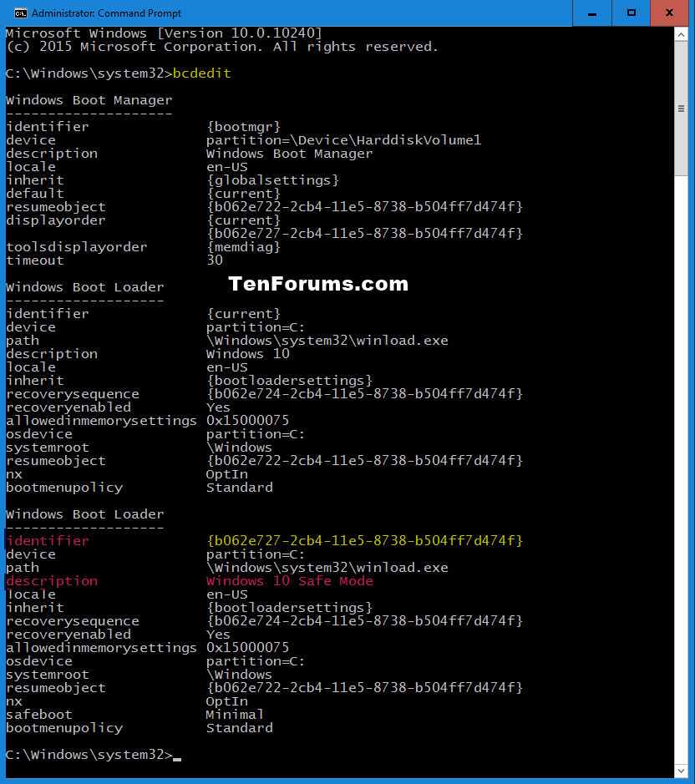This screenshot has width=695, height=784.
Task: Click the Administrator: Command Prompt title text
Action: 106,13
